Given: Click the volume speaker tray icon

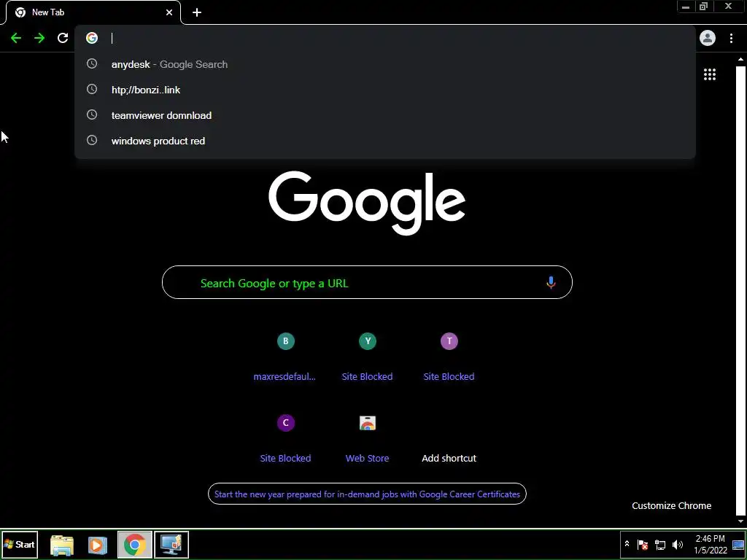Looking at the screenshot, I should click(678, 544).
